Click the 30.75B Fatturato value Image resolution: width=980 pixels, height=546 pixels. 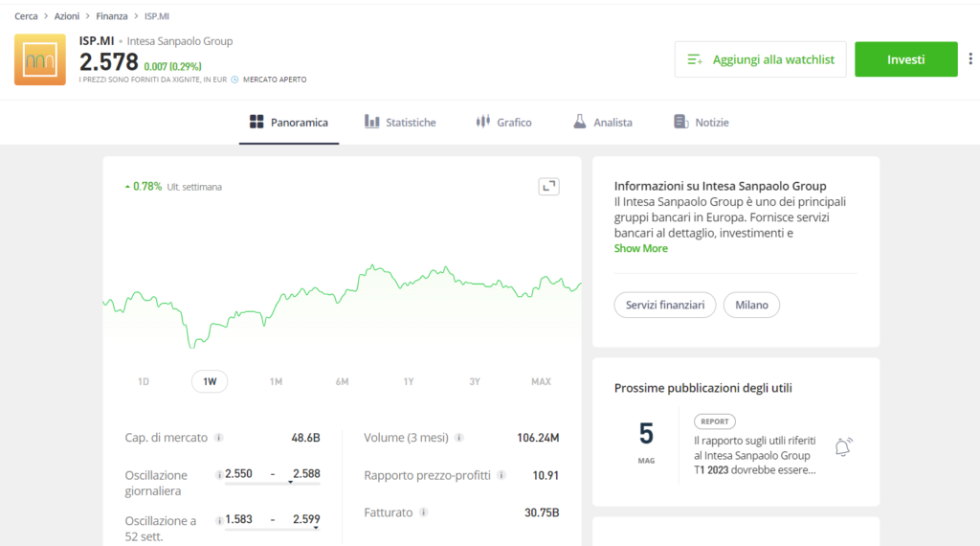tap(542, 512)
